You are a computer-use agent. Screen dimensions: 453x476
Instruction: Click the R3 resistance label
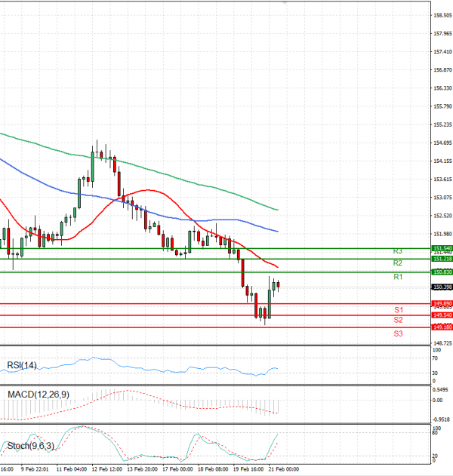pos(397,251)
